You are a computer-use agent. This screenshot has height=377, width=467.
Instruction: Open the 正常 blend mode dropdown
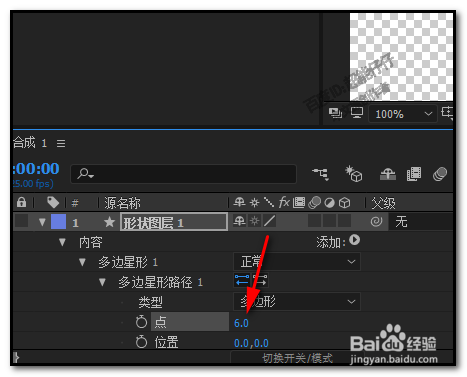pyautogui.click(x=297, y=262)
